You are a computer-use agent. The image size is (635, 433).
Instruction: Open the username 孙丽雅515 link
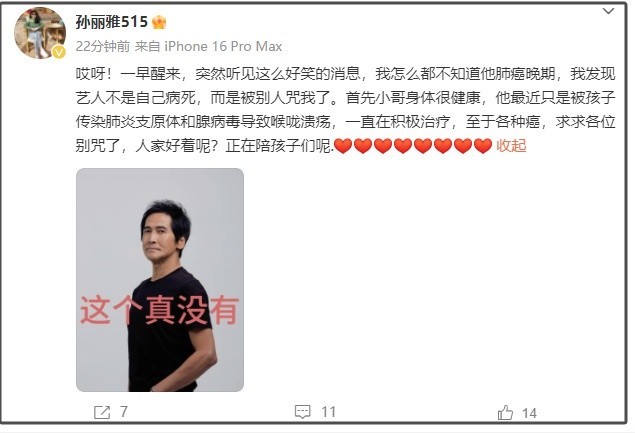pyautogui.click(x=111, y=22)
